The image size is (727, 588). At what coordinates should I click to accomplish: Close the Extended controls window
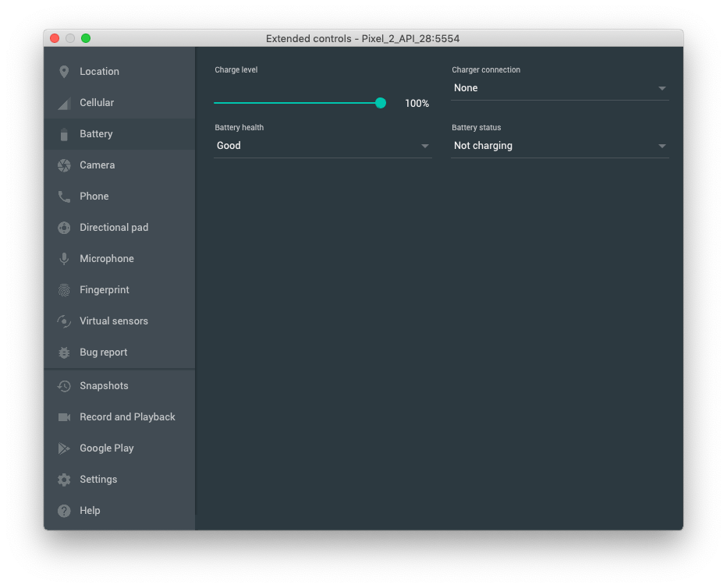point(55,38)
